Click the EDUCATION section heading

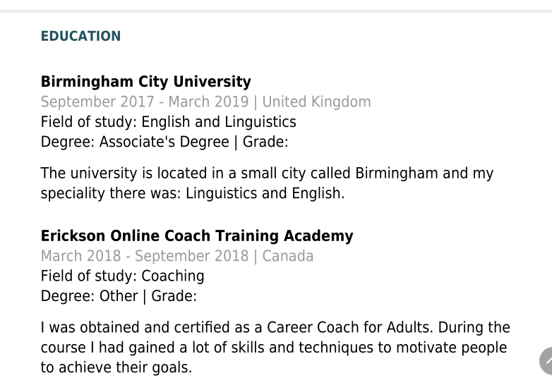coord(80,37)
